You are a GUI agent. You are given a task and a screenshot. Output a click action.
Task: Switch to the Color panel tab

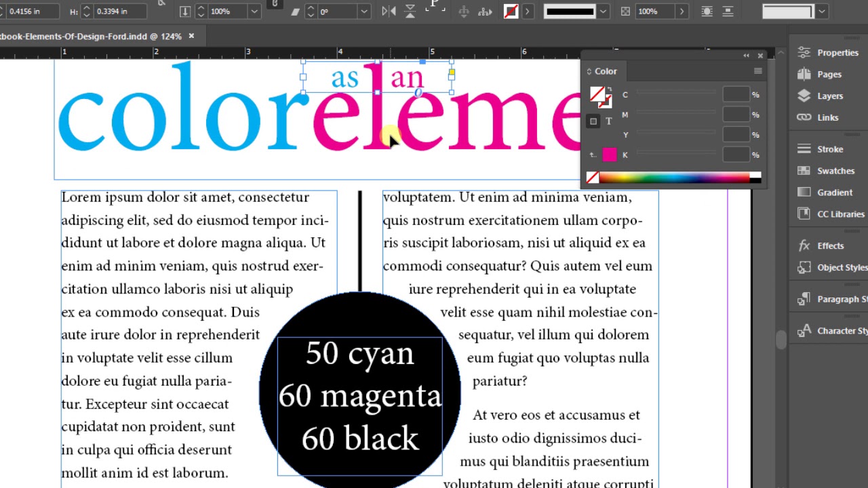tap(606, 71)
